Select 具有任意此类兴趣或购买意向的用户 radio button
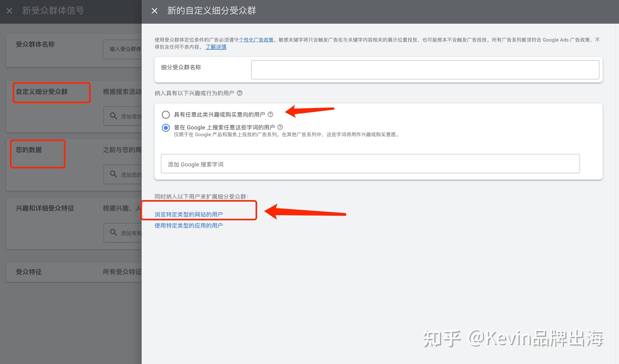This screenshot has width=619, height=364. 165,114
